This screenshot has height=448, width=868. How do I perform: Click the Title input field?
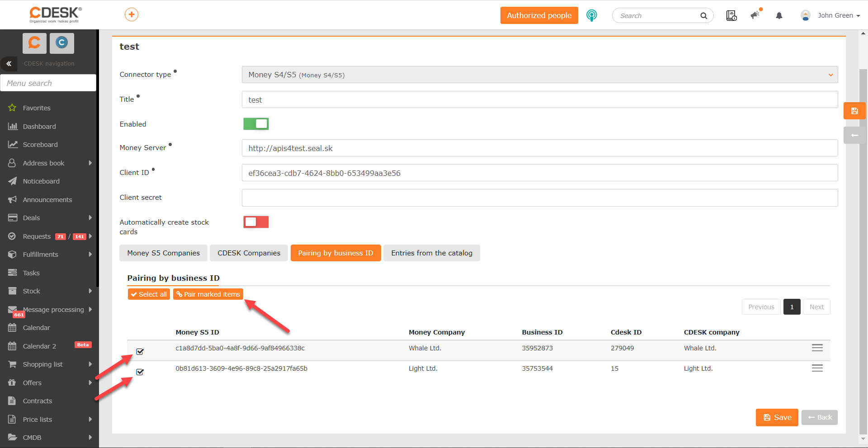point(540,99)
